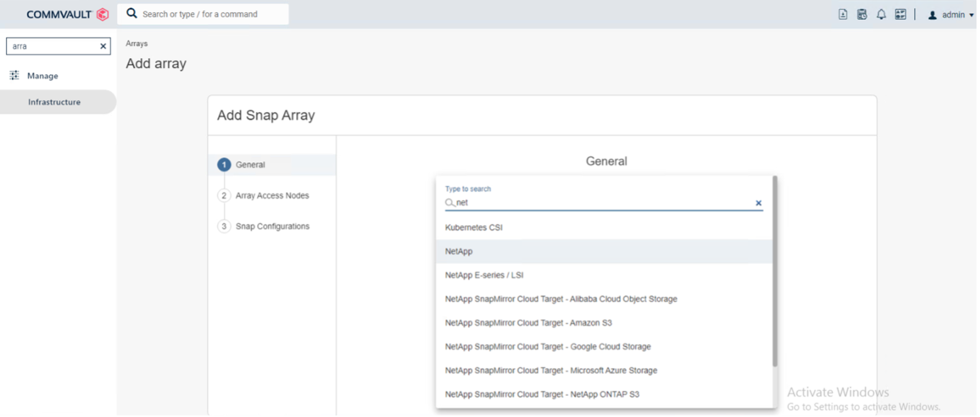The width and height of the screenshot is (980, 417).
Task: Pick NetApp E-series / LSI option
Action: coord(484,275)
